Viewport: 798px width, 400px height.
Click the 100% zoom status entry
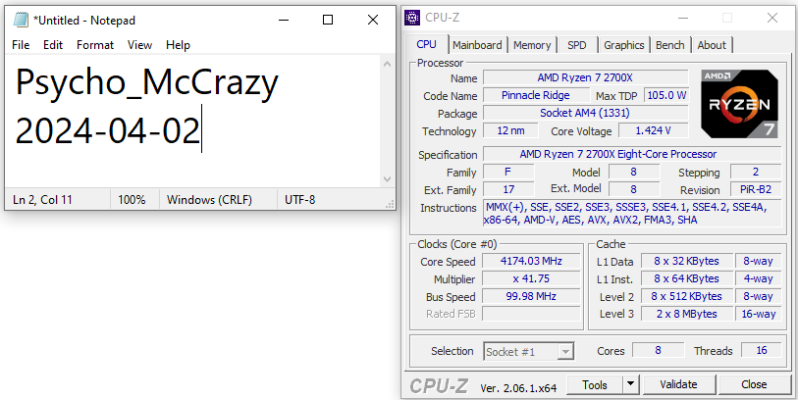[132, 200]
